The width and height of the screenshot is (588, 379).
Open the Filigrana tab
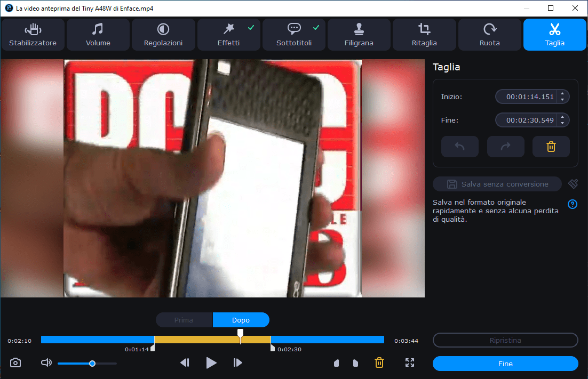click(x=359, y=35)
